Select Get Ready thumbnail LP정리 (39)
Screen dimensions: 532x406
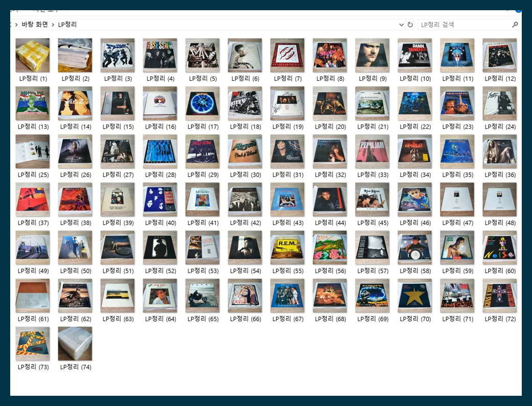pos(117,200)
